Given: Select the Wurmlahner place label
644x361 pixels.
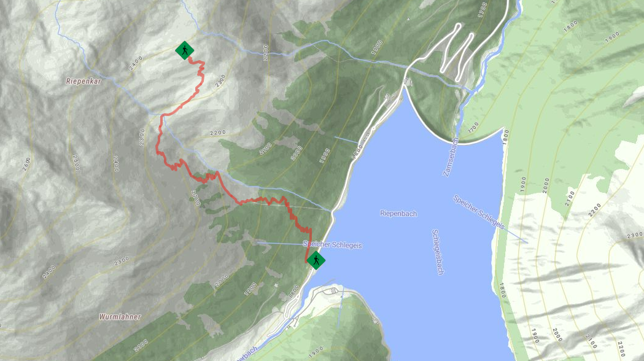Looking at the screenshot, I should pos(120,317).
